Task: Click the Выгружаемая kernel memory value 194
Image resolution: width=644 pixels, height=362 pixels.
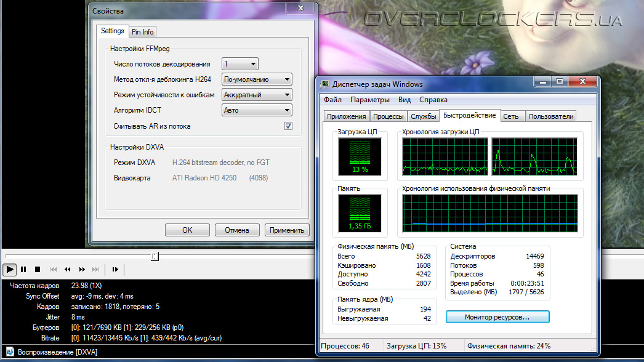Action: 425,309
